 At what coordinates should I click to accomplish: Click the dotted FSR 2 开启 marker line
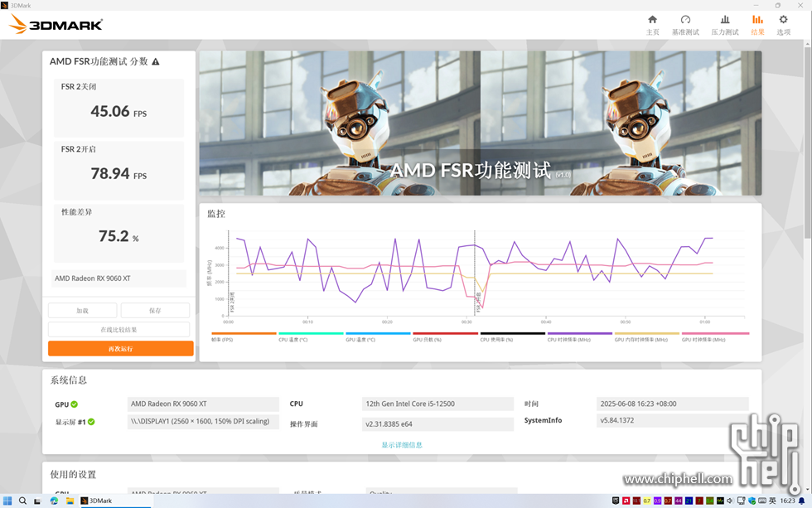pos(474,273)
